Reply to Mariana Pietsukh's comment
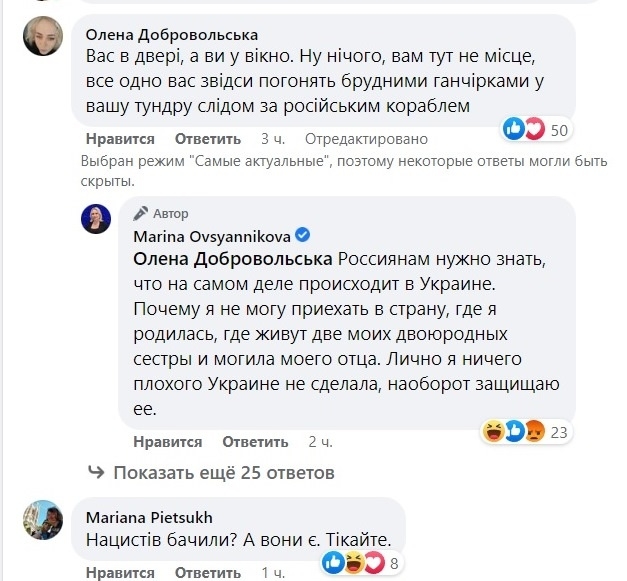The width and height of the screenshot is (627, 581). click(x=207, y=573)
